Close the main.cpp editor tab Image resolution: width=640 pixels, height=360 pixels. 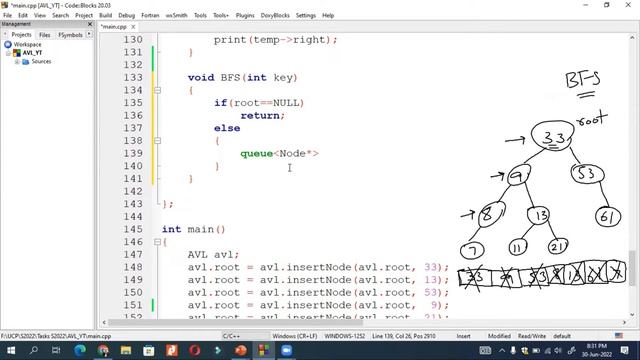point(133,27)
